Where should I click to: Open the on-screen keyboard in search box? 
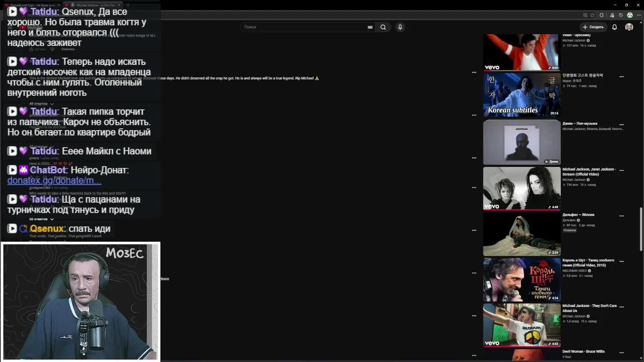pos(370,27)
